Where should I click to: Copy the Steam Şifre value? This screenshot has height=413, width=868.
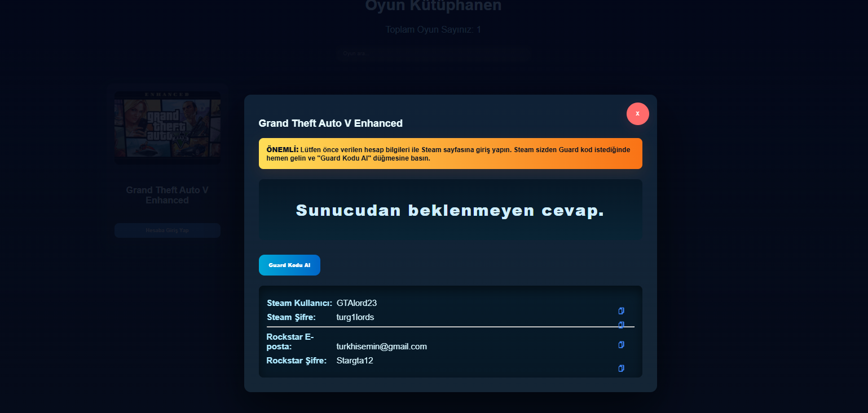click(x=621, y=325)
